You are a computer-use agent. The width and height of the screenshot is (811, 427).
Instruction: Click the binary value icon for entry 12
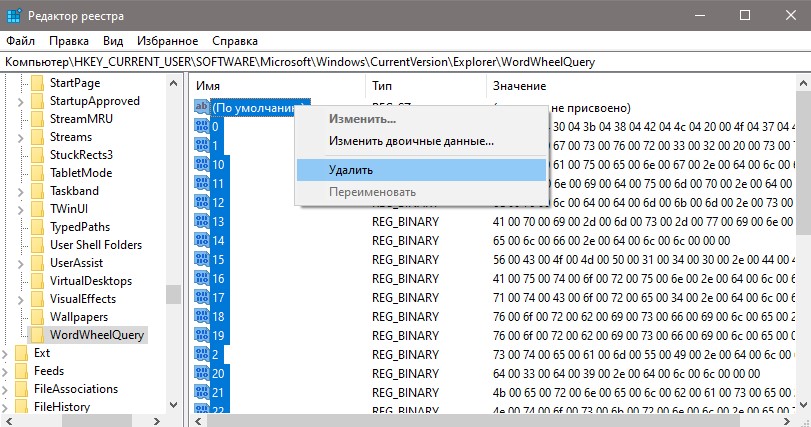click(x=201, y=202)
